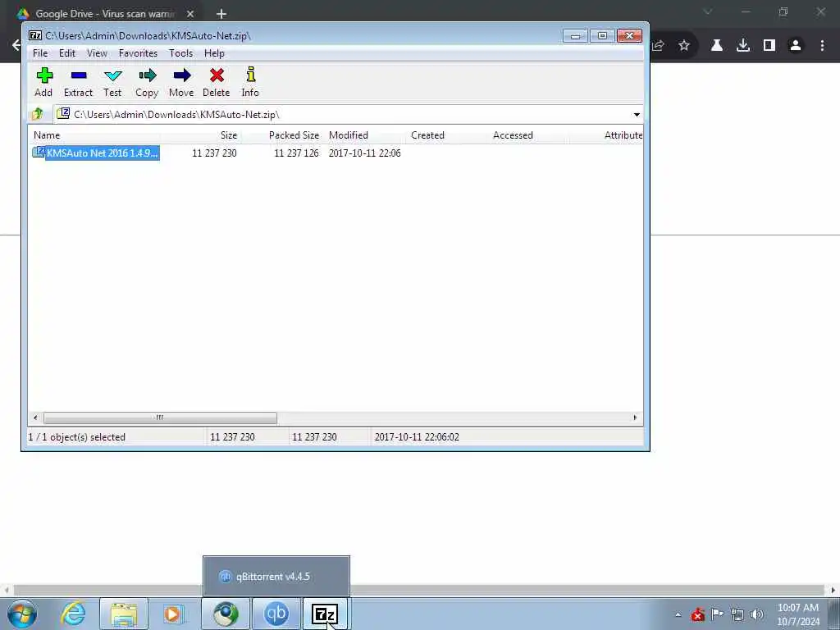Click the 7z icon in the title bar
The image size is (840, 630).
click(x=35, y=35)
